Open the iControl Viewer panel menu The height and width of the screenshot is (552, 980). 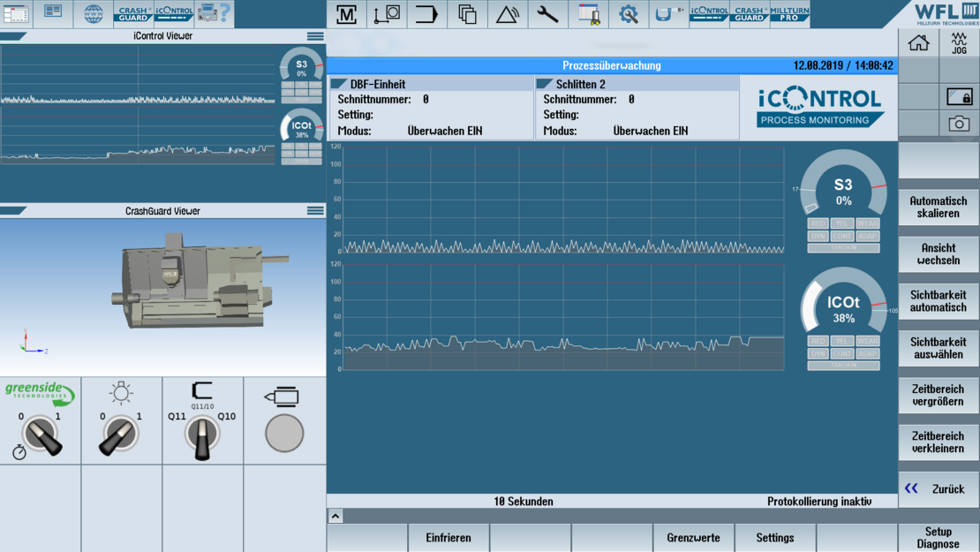coord(315,36)
